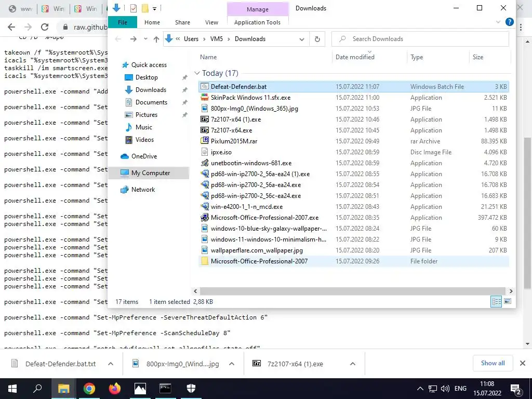Viewport: 532px width, 399px height.
Task: Click VM5 in the address path
Action: point(217,39)
